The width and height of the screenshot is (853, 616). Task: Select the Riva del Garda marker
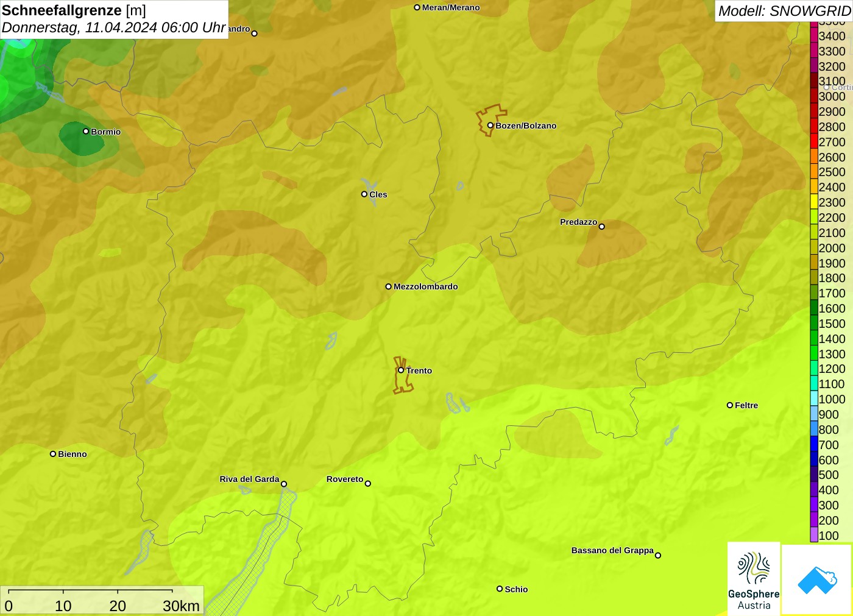[284, 484]
